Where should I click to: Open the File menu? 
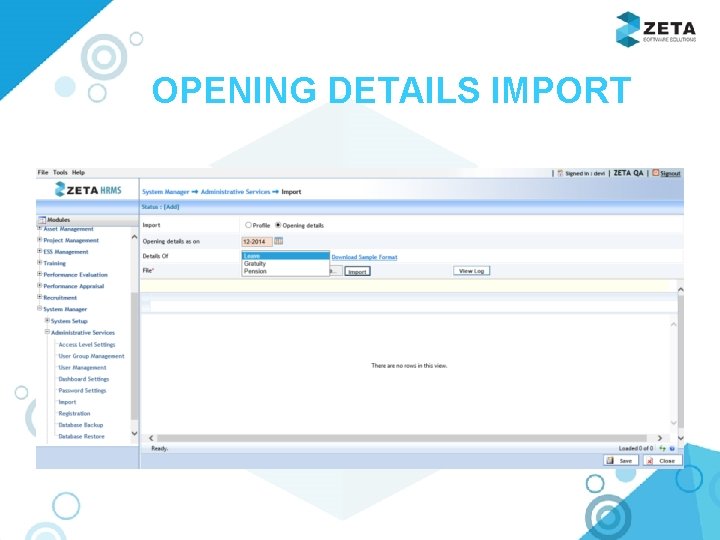point(43,173)
